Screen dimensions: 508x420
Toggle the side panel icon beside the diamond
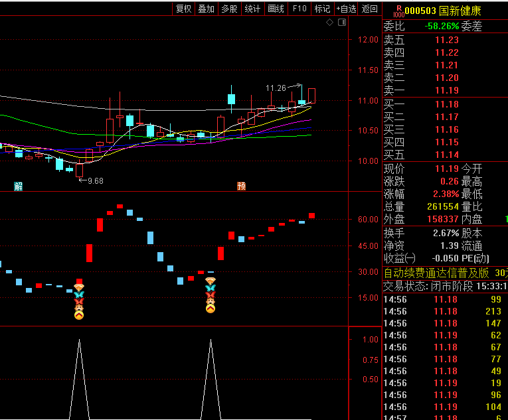(341, 23)
